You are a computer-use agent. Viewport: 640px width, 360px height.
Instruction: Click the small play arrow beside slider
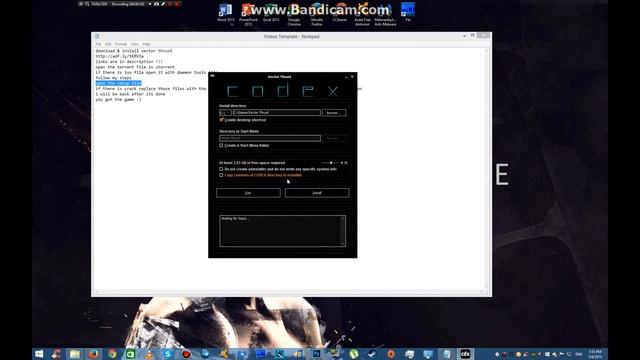click(342, 163)
